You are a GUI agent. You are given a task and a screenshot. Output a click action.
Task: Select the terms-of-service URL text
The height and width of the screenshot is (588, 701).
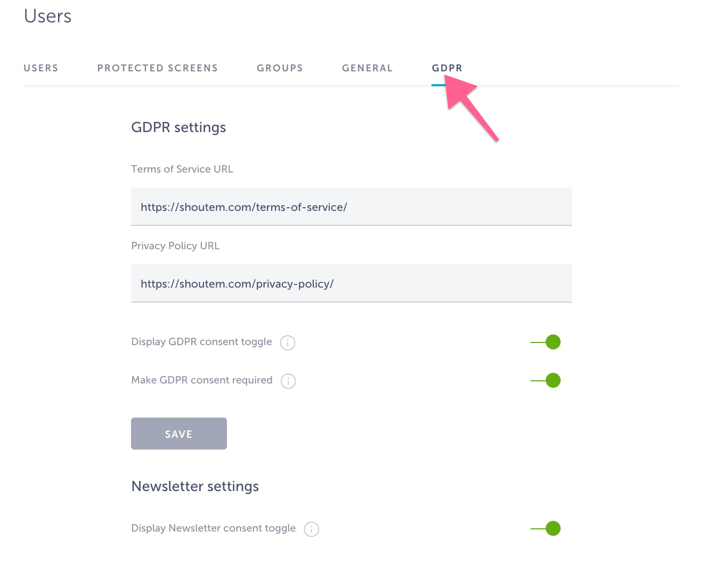tap(243, 207)
